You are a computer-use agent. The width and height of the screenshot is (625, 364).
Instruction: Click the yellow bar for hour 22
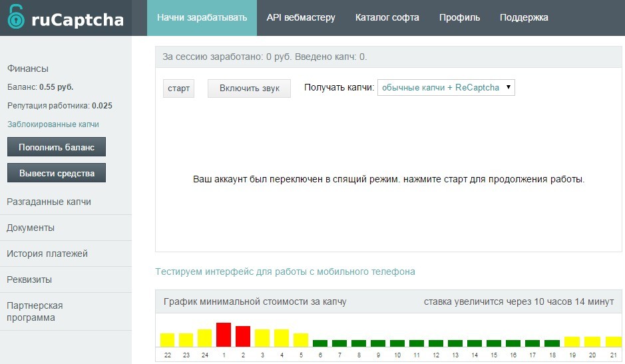pos(167,339)
